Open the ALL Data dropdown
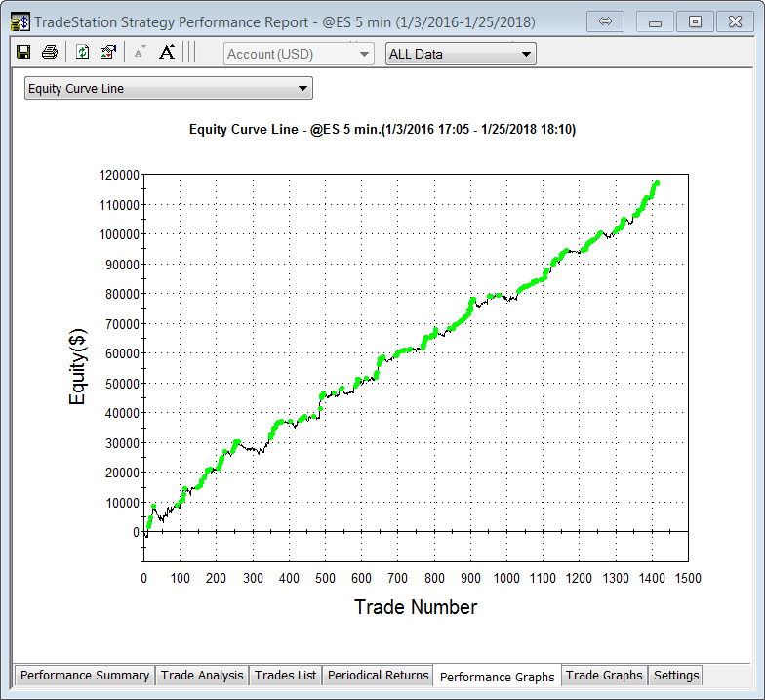The width and height of the screenshot is (765, 700). pyautogui.click(x=461, y=54)
